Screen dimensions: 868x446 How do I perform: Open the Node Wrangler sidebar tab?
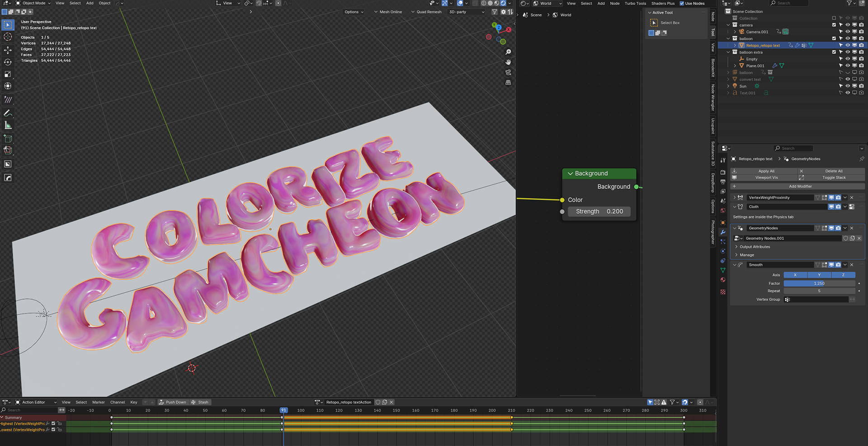click(x=713, y=97)
